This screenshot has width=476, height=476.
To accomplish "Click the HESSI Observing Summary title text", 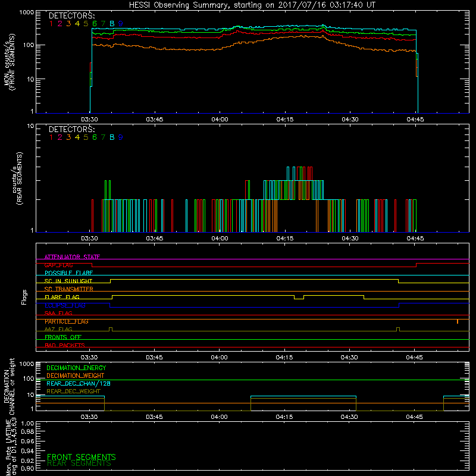I will (252, 5).
